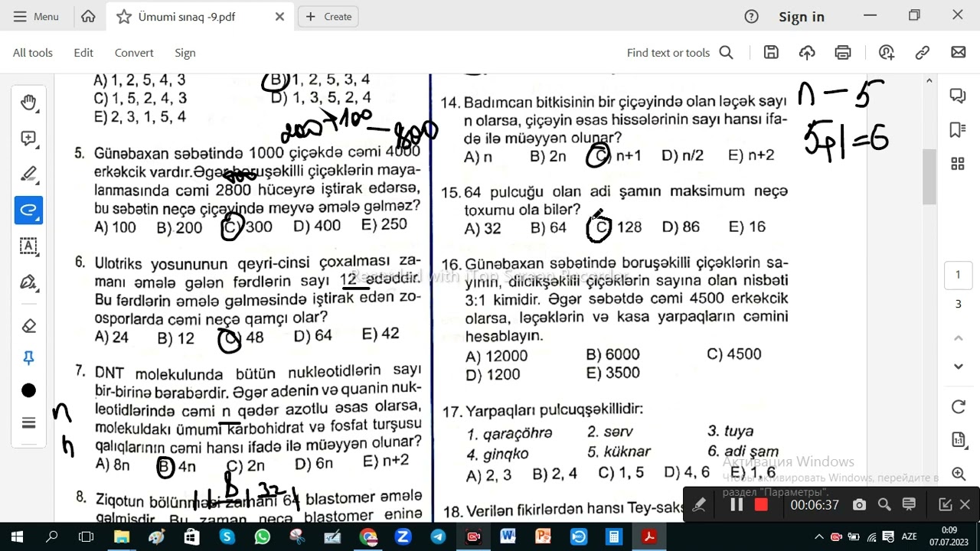Open the Windows Start menu
The image size is (980, 551).
pyautogui.click(x=17, y=537)
